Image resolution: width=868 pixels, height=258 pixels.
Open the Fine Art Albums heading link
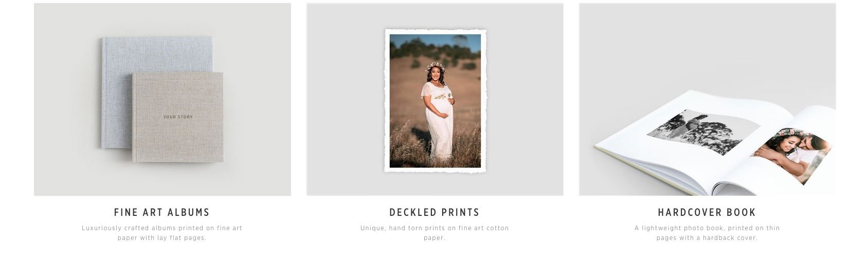(x=162, y=212)
